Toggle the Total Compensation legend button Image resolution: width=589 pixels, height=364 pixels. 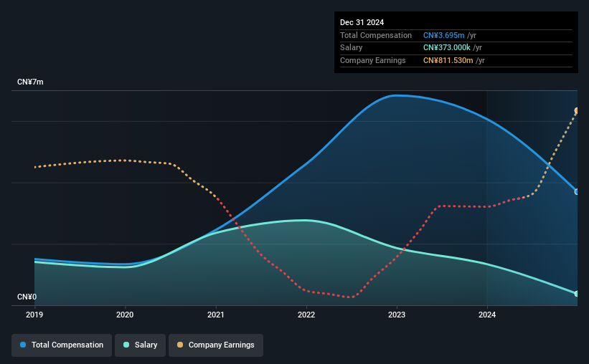(x=62, y=345)
